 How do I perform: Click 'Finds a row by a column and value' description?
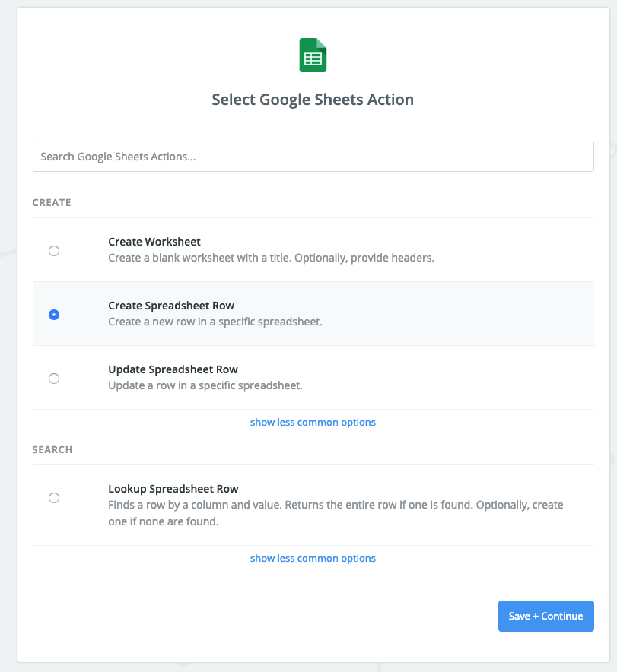coord(336,513)
